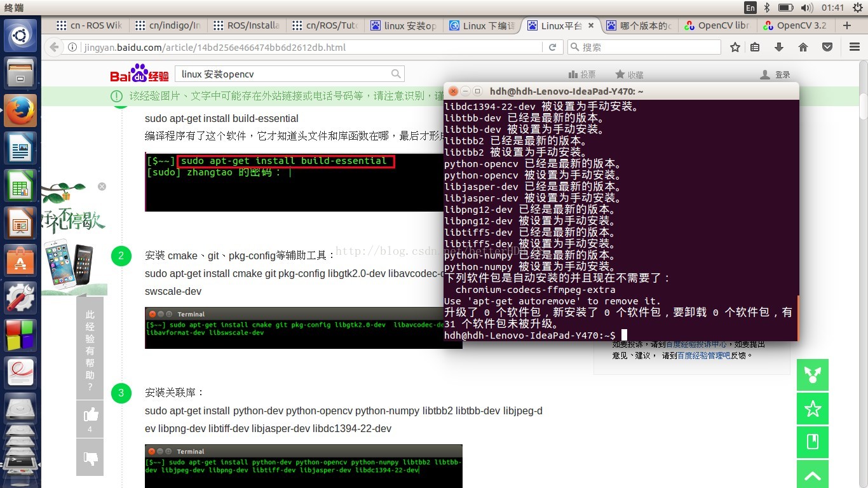Reload the current Firefox page
The height and width of the screenshot is (488, 868).
tap(552, 47)
